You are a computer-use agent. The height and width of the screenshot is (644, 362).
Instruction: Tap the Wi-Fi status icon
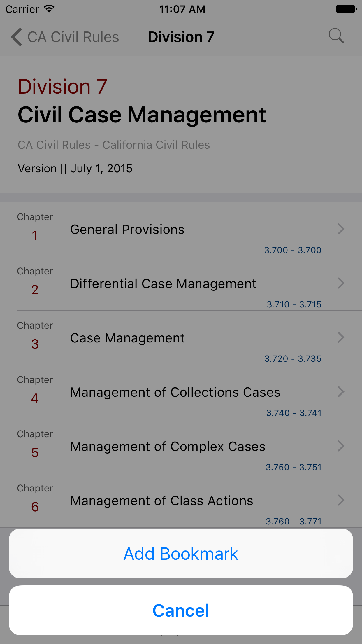coord(49,9)
